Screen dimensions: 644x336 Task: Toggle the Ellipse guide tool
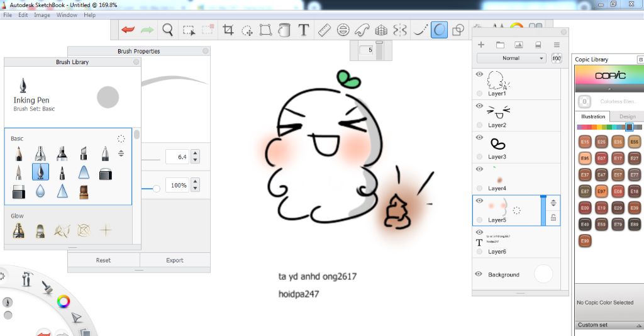coord(343,30)
